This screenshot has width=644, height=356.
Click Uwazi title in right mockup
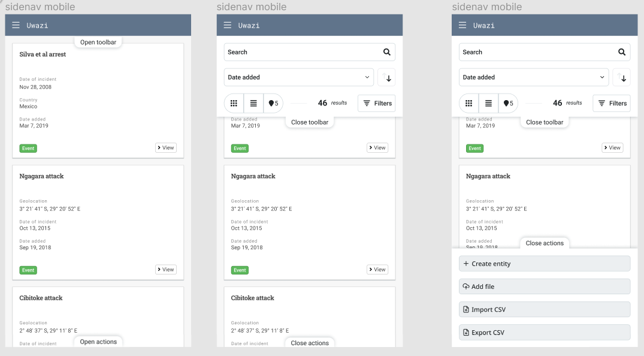tap(484, 26)
